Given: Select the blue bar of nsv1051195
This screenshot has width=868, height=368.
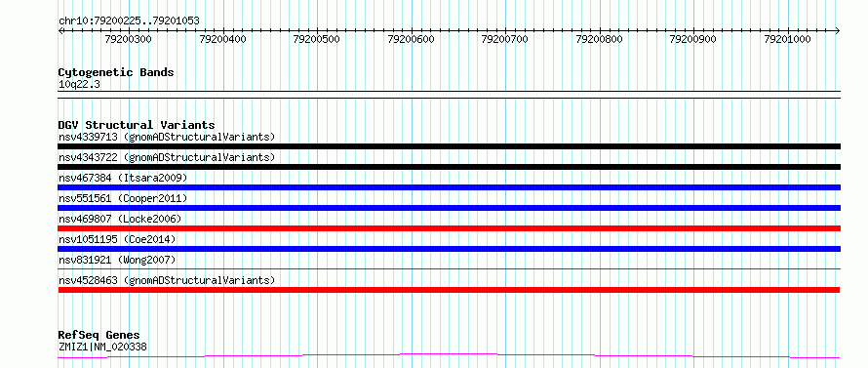Looking at the screenshot, I should coord(449,249).
